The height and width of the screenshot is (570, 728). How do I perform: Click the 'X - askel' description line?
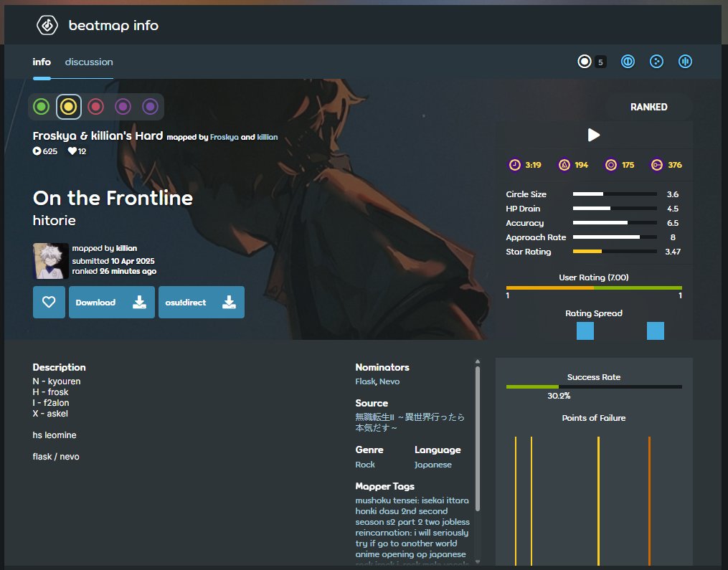click(x=50, y=414)
